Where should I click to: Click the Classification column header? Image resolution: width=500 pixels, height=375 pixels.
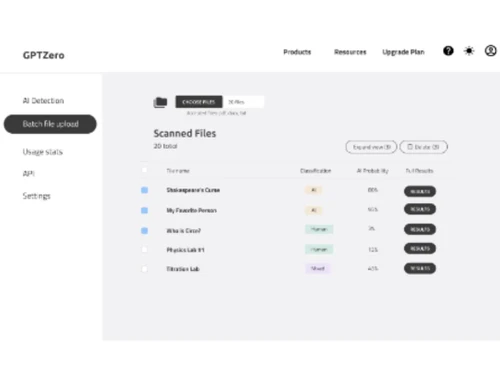(x=315, y=171)
